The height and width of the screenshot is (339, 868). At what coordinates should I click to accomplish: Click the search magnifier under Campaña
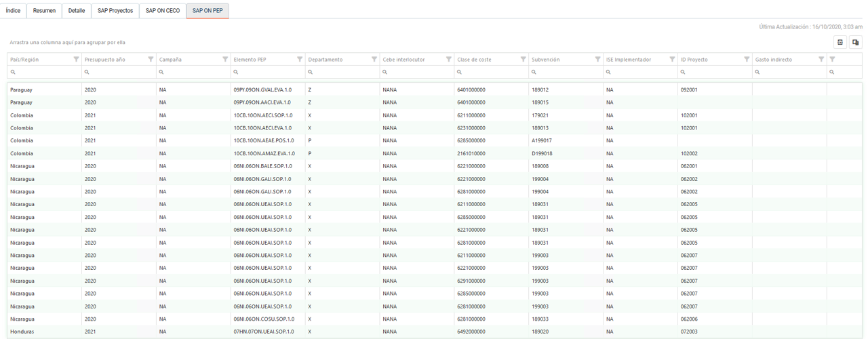(x=162, y=72)
